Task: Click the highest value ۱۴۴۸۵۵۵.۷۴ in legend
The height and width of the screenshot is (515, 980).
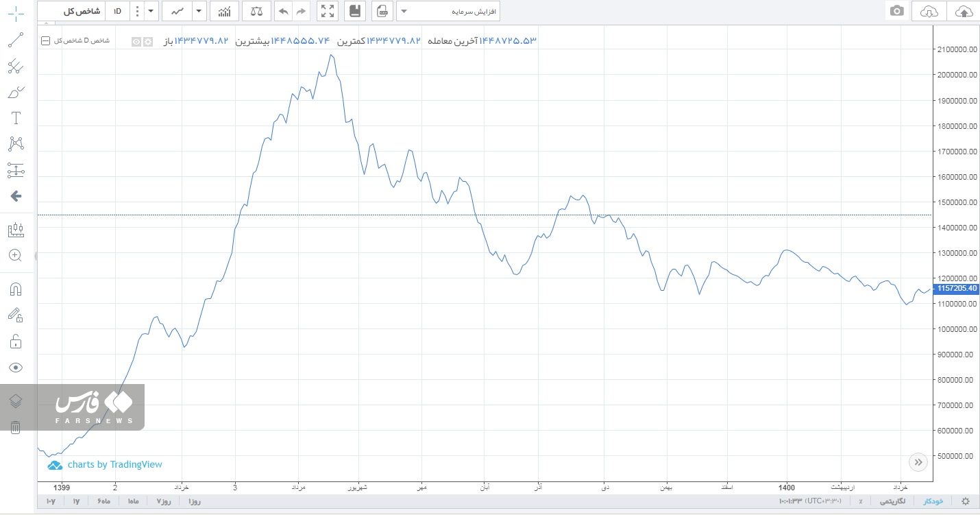Action: (x=301, y=41)
